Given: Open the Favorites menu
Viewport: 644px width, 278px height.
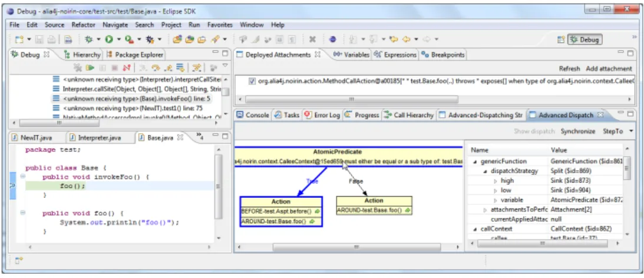Looking at the screenshot, I should click(x=220, y=25).
